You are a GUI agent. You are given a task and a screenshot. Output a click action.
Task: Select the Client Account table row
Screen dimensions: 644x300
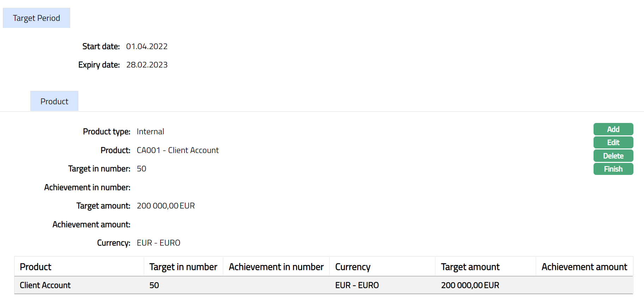pyautogui.click(x=45, y=285)
